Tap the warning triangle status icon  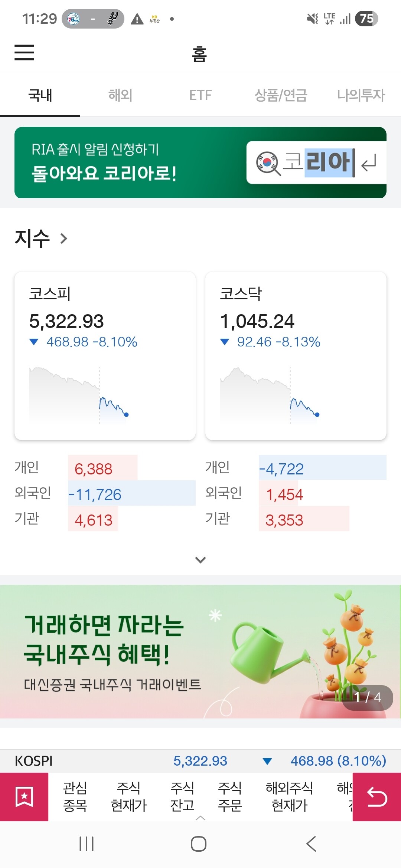pos(137,19)
